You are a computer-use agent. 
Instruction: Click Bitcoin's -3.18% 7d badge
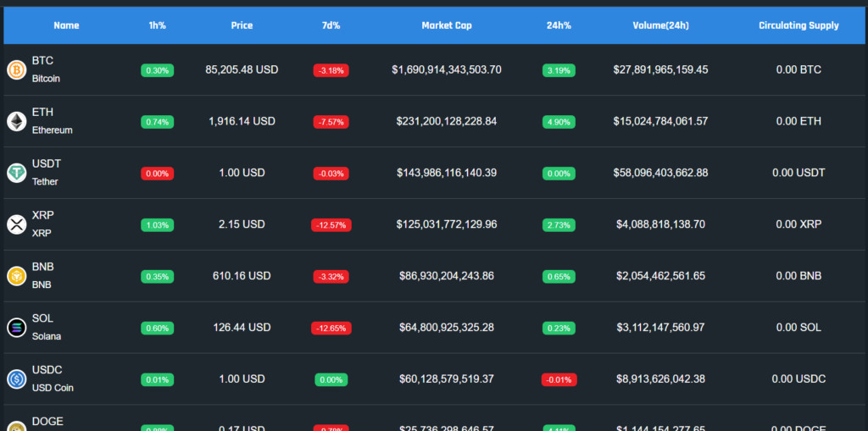coord(331,70)
